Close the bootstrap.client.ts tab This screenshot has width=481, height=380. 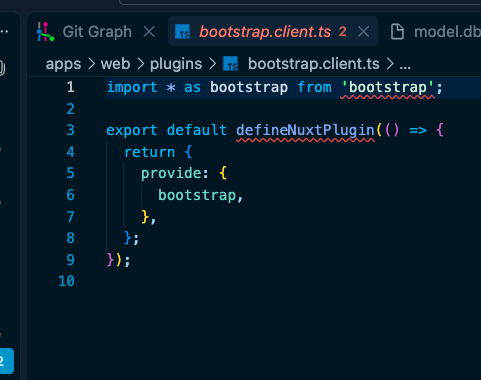pos(363,32)
